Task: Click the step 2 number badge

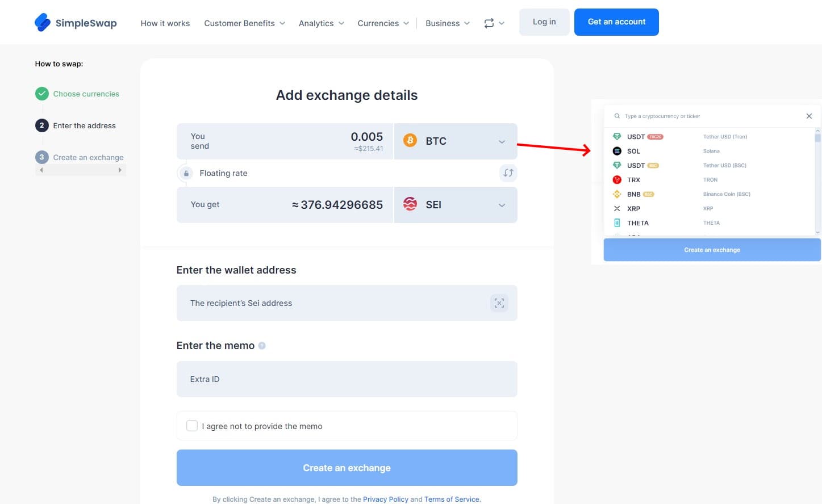Action: (x=41, y=125)
